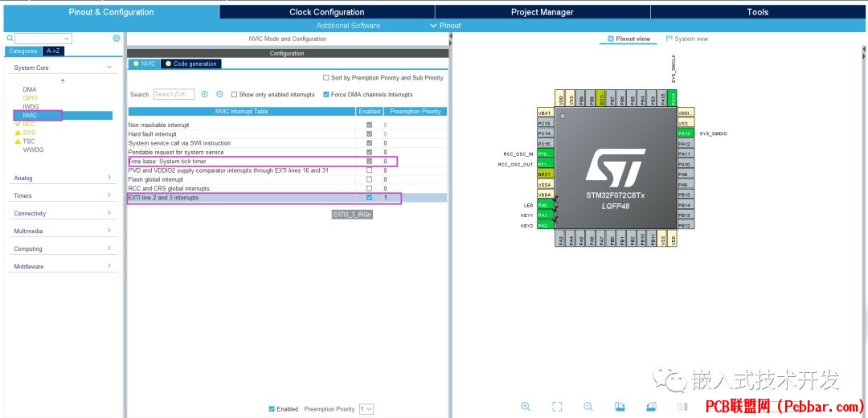Toggle Force DMA channels Interrupts

(x=326, y=95)
